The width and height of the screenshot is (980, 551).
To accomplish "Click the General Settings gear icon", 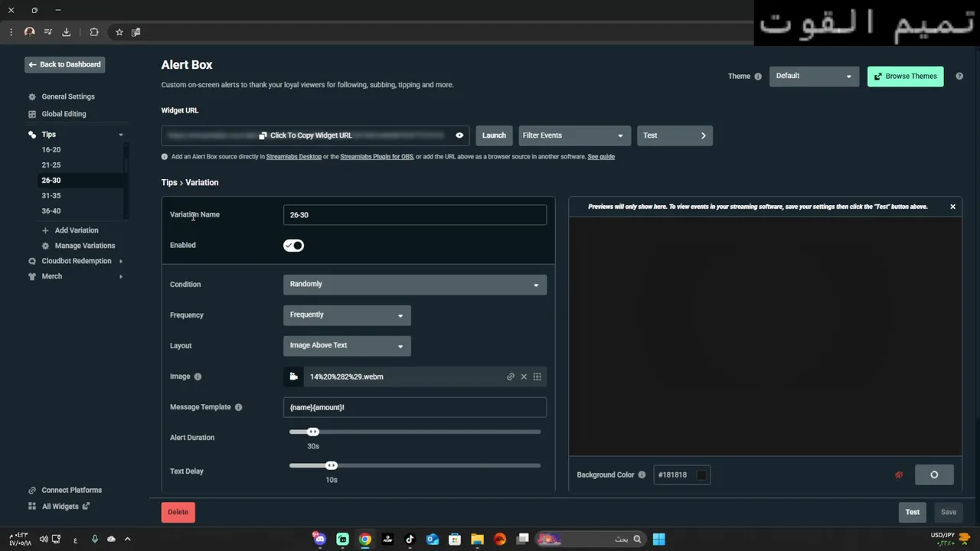I will click(x=32, y=97).
